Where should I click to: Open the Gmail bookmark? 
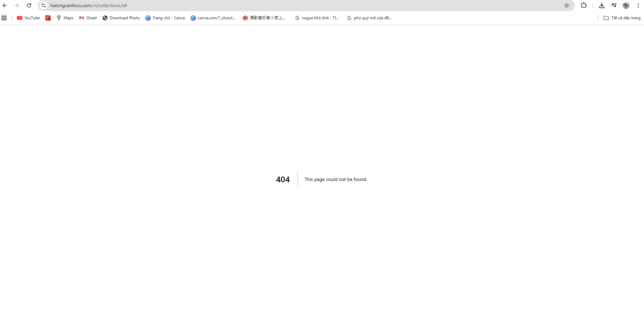pyautogui.click(x=88, y=18)
